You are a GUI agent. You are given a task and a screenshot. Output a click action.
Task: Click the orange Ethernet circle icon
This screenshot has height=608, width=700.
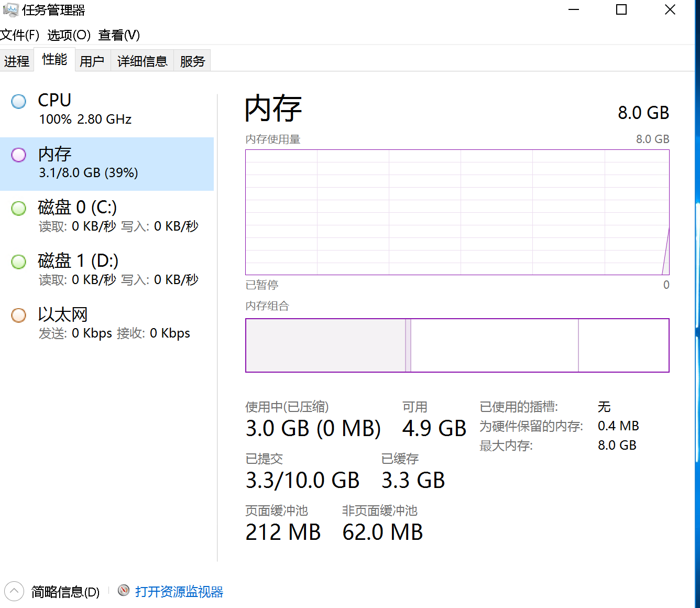(19, 315)
